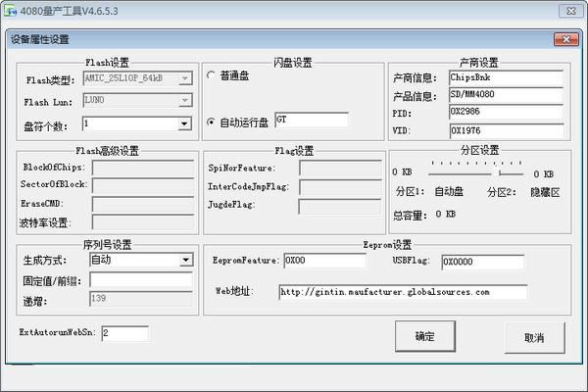Viewport: 588px width, 392px height.
Task: Click the 分区2: 隐藏区 label
Action: (x=523, y=192)
